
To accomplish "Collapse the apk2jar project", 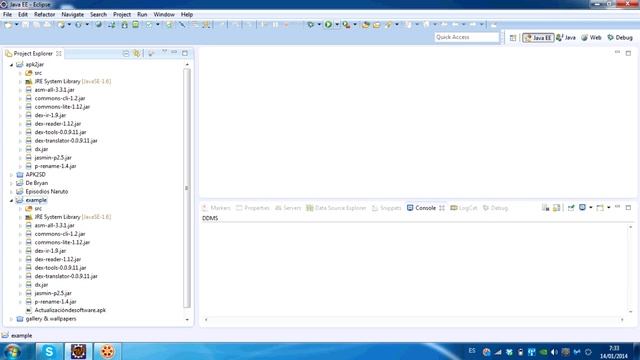I will (11, 64).
